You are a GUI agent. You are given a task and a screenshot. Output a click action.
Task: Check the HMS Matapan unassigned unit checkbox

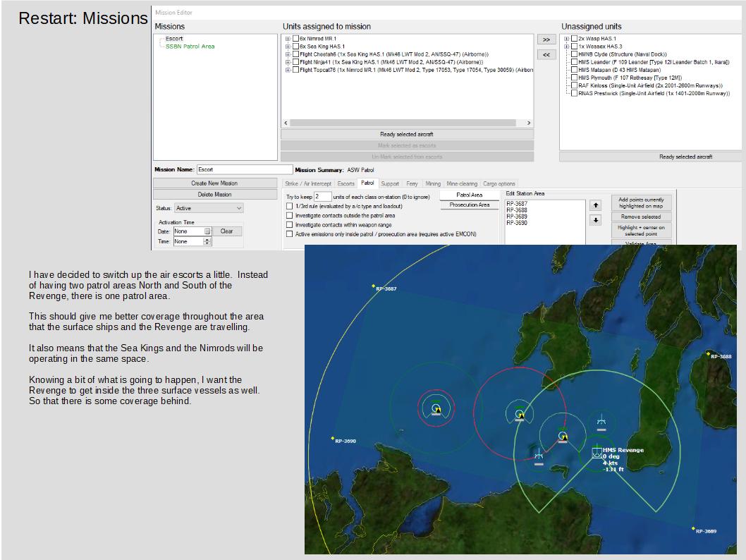tap(574, 69)
